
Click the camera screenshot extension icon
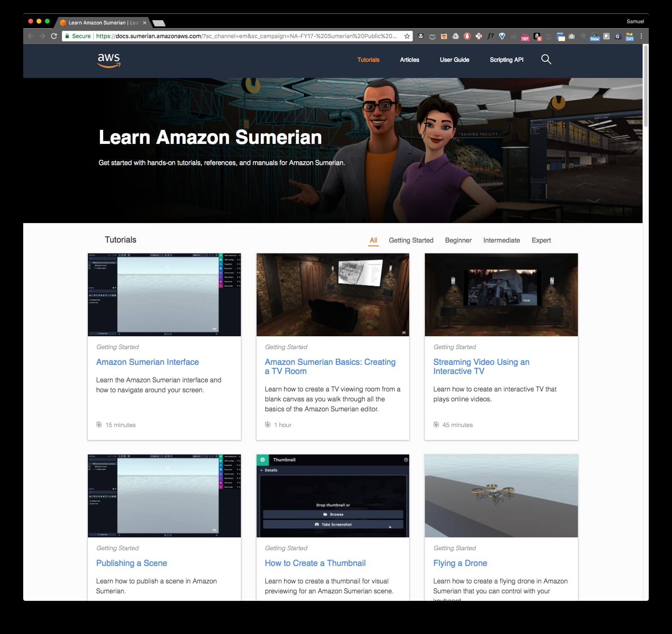(x=572, y=36)
